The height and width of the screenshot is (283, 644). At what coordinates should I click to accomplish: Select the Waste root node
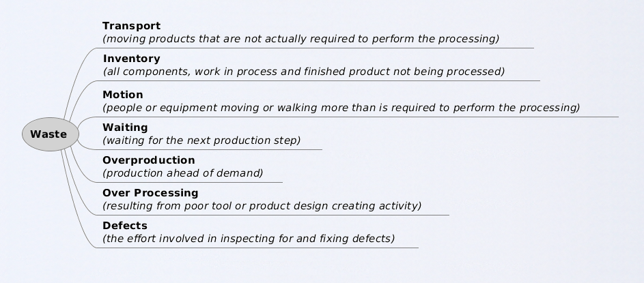49,134
